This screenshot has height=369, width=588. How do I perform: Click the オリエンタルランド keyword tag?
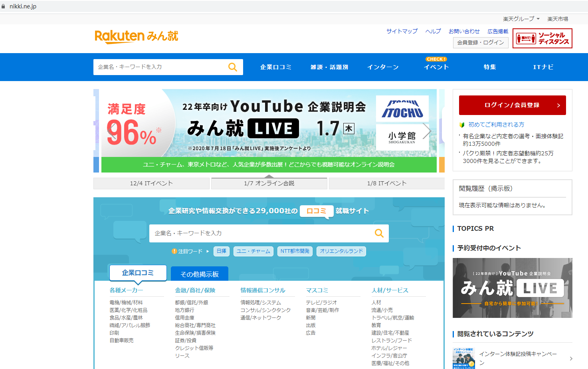(x=341, y=251)
